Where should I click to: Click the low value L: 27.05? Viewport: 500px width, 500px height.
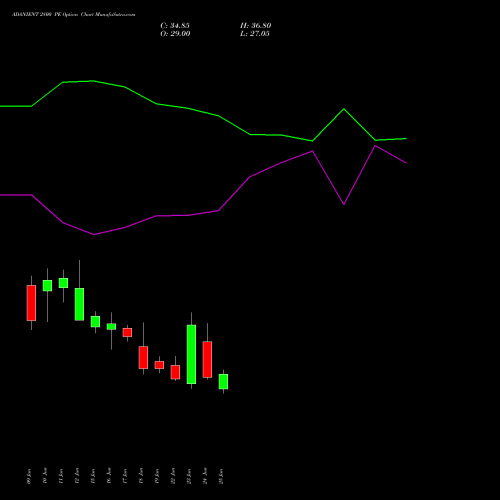[x=255, y=34]
